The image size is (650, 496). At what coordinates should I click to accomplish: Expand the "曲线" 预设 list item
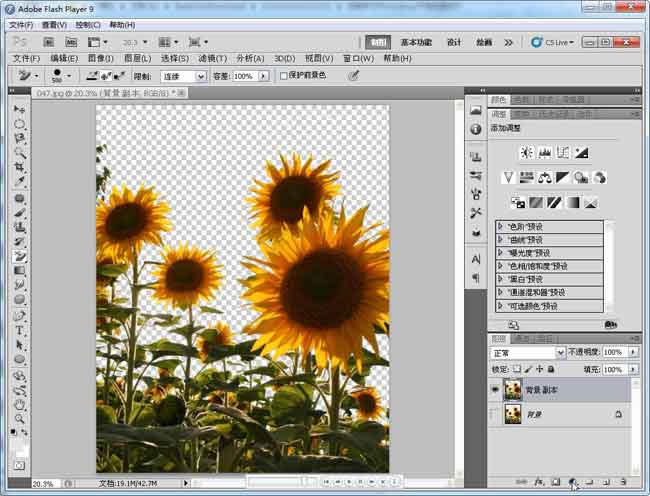click(500, 240)
